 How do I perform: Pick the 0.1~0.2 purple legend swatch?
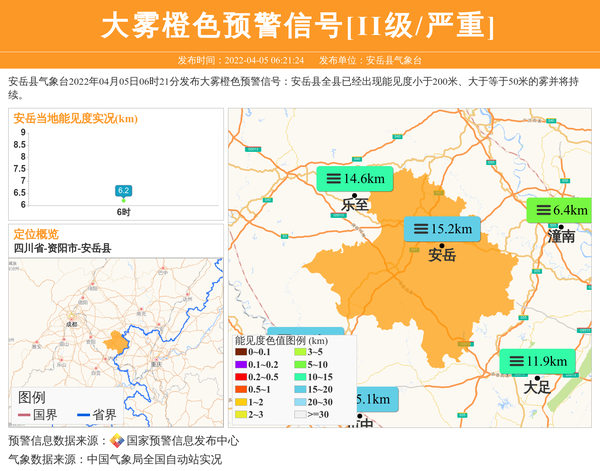click(x=241, y=365)
